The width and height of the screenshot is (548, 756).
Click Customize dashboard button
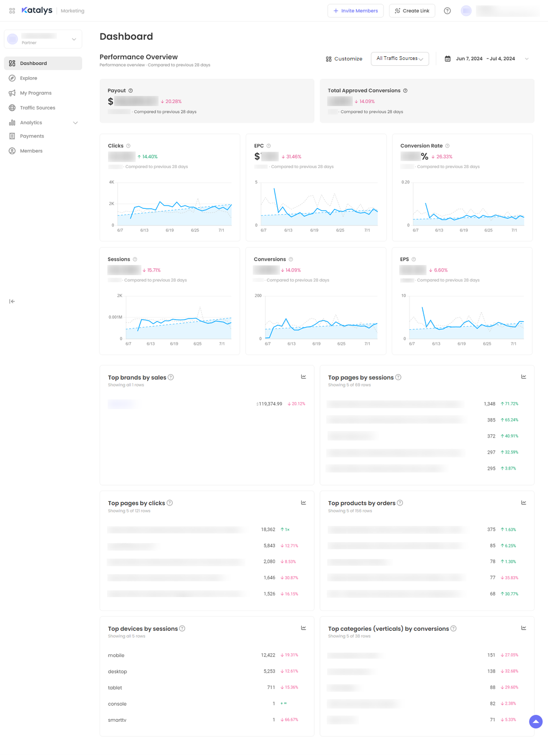(x=344, y=59)
